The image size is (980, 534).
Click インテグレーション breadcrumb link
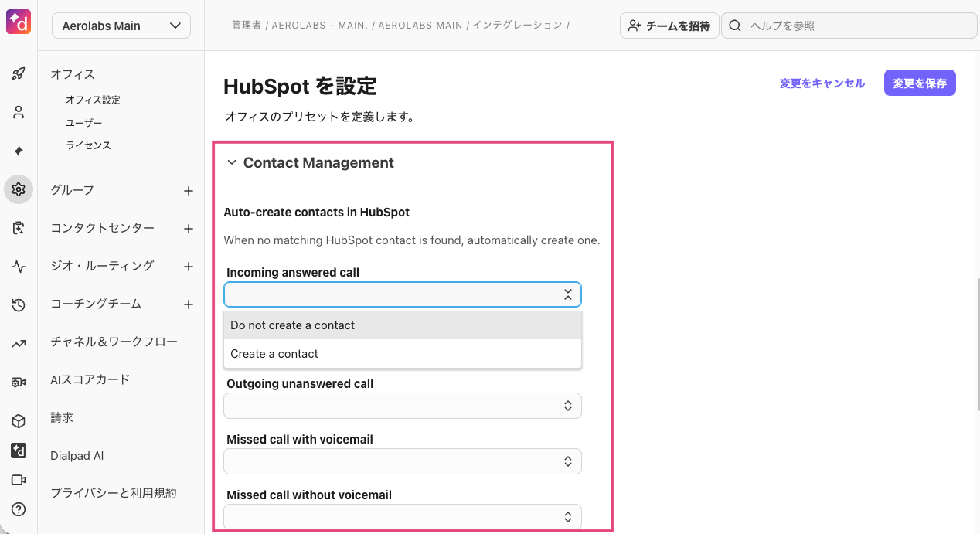coord(517,26)
